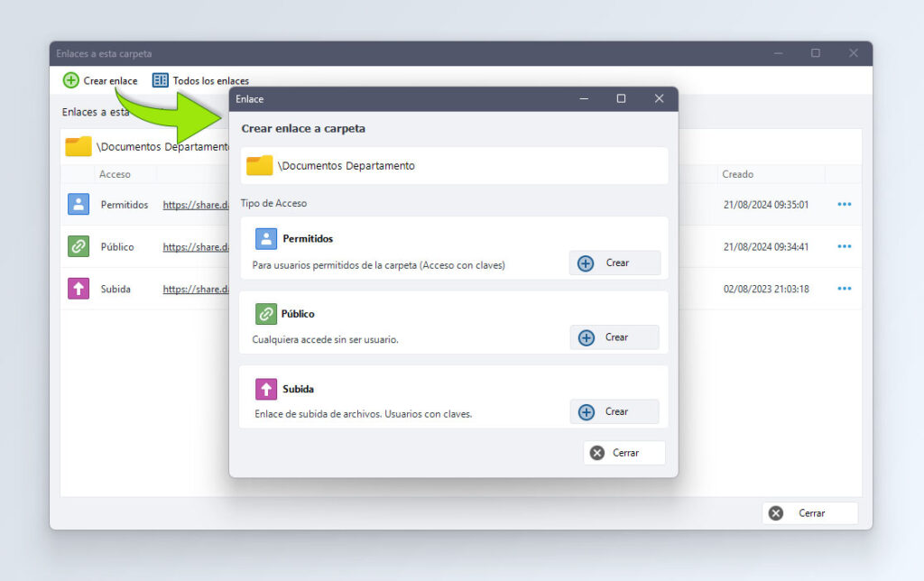
Task: Create a Permitidos access link
Action: [x=614, y=263]
